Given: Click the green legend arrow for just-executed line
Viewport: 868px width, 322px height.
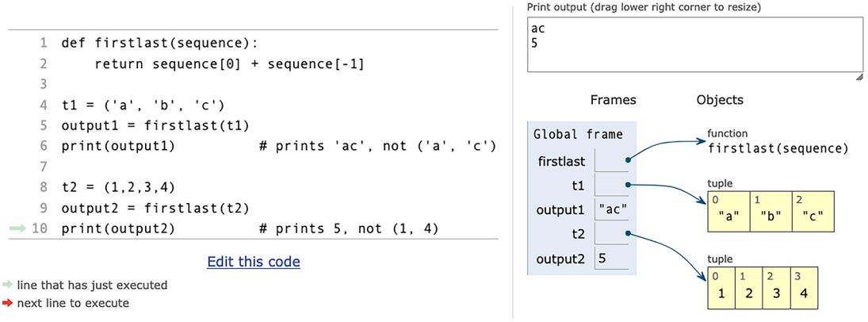Looking at the screenshot, I should coord(8,286).
